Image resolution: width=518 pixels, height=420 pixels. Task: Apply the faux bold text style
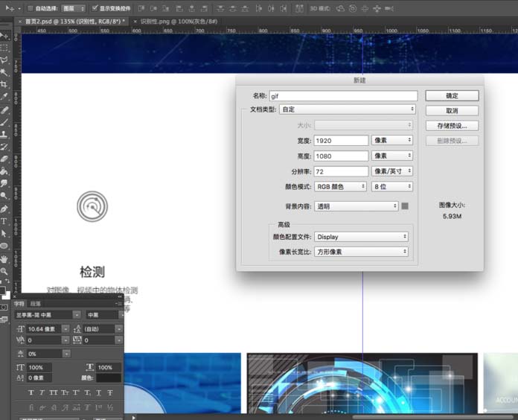click(x=31, y=392)
